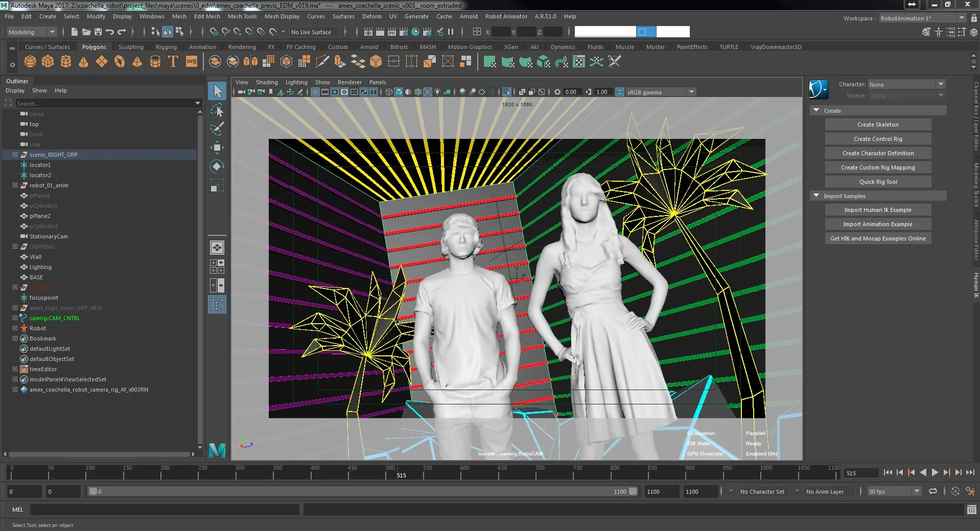Click the polygon cone shelf icon
The height and width of the screenshot is (531, 980).
[84, 62]
